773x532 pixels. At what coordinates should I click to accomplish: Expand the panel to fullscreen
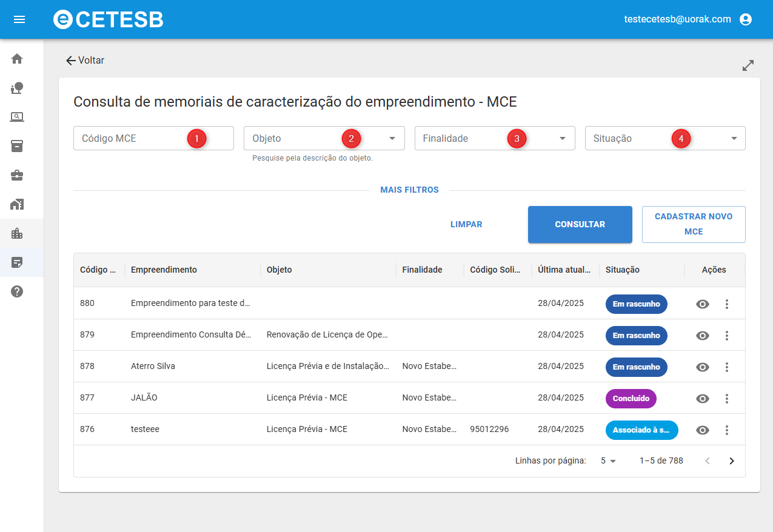pos(748,65)
